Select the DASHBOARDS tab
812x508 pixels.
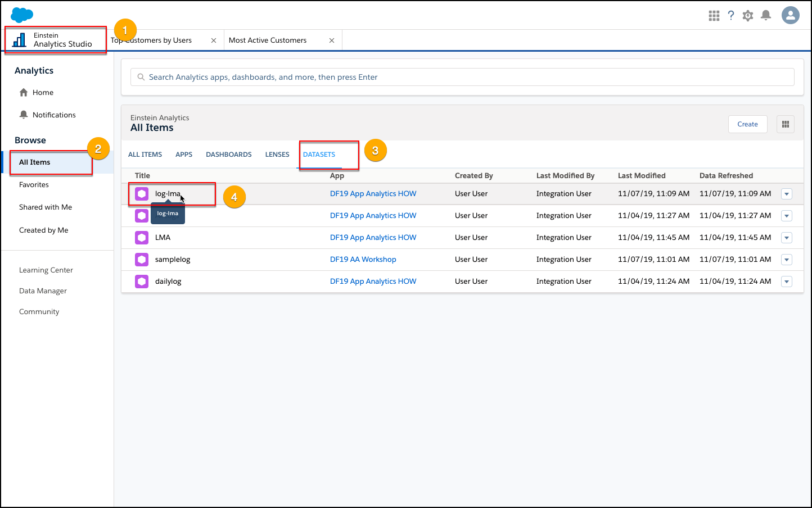coord(229,155)
